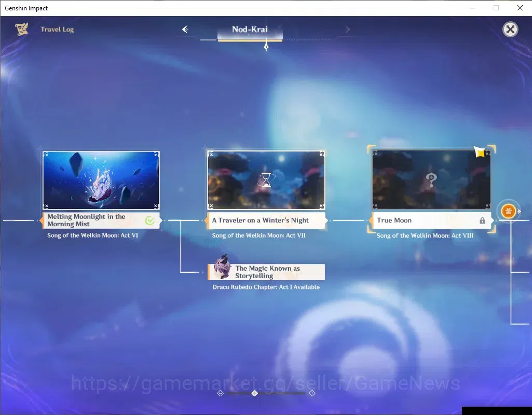The image size is (532, 415).
Task: Open the orange gift reward icon
Action: [x=508, y=211]
